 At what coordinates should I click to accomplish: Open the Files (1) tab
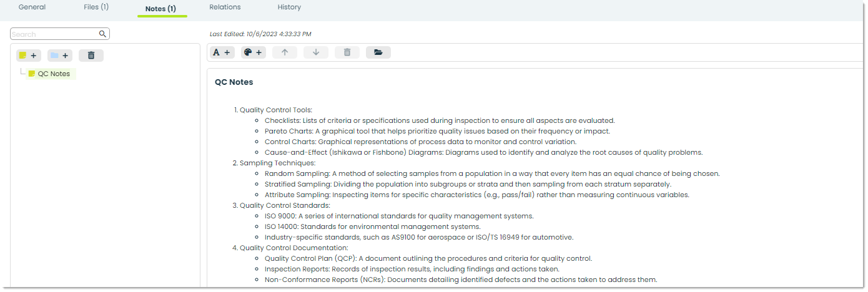click(x=96, y=7)
